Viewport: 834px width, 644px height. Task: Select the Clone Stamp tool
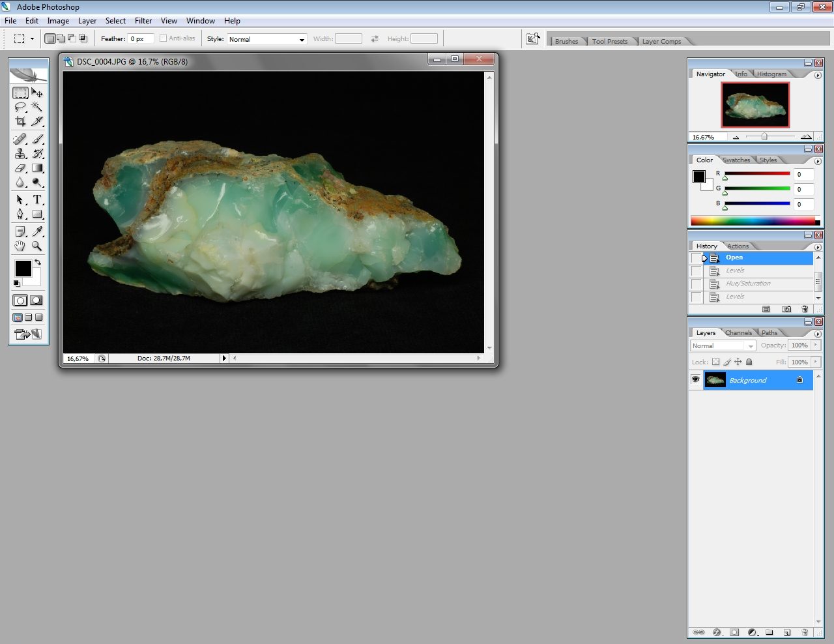pos(20,153)
